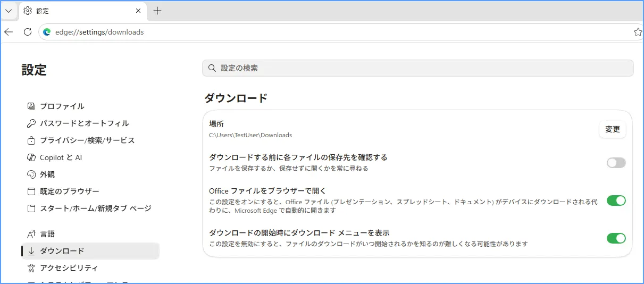
Task: Click the 設定の検索 search box
Action: tap(418, 68)
